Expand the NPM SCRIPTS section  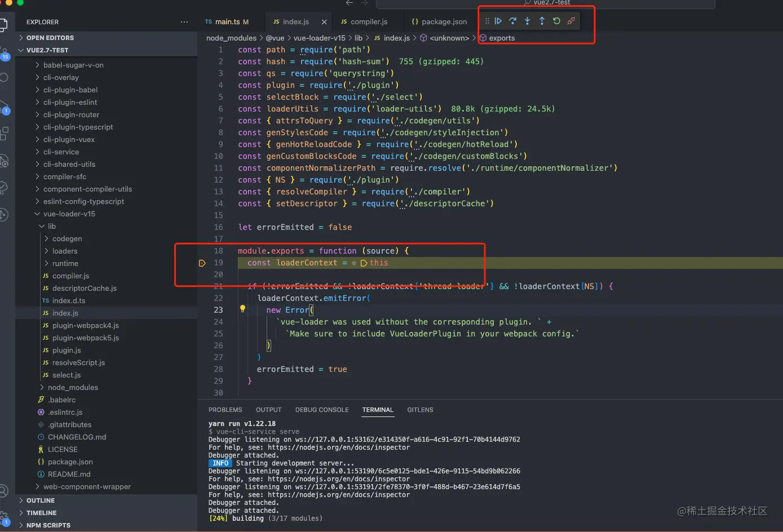[106, 525]
